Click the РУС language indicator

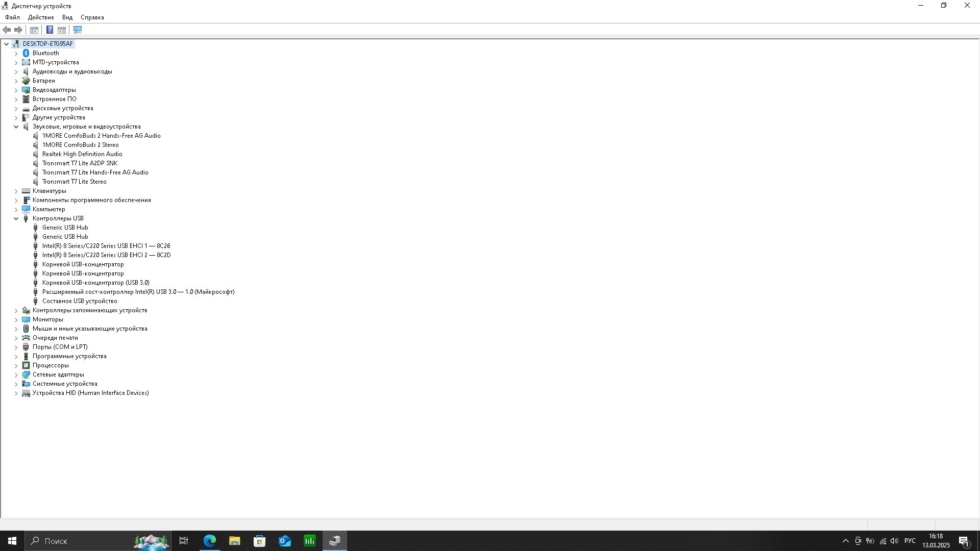pyautogui.click(x=910, y=541)
